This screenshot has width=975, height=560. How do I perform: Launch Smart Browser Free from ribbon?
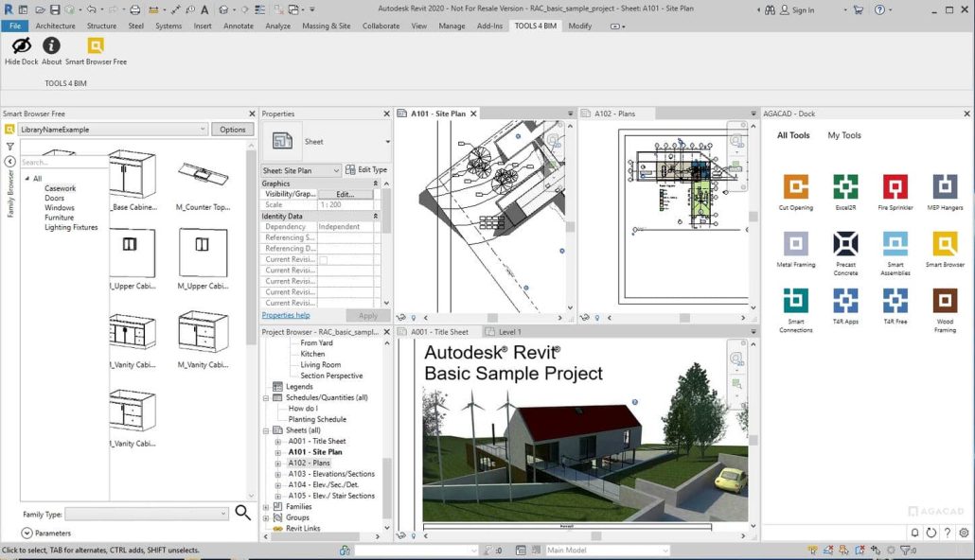tap(96, 45)
